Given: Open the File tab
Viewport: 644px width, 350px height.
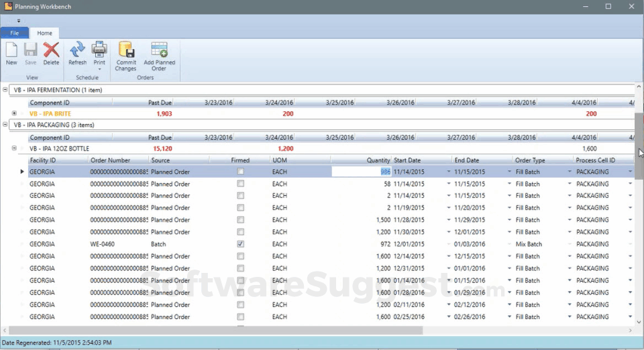Looking at the screenshot, I should pos(14,33).
